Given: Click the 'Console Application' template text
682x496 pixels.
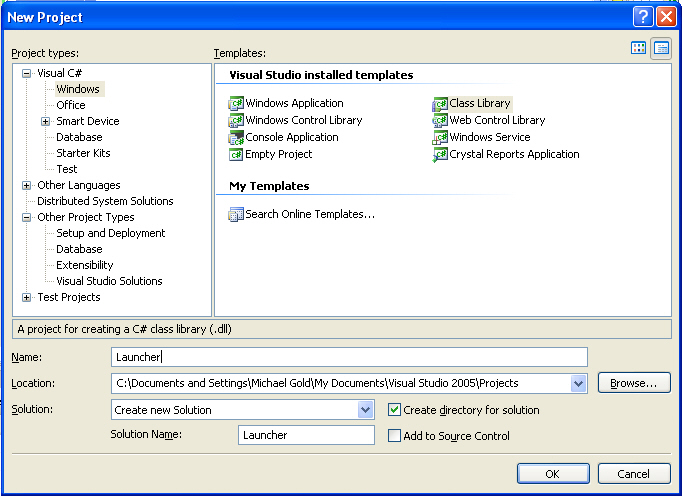Looking at the screenshot, I should point(292,137).
